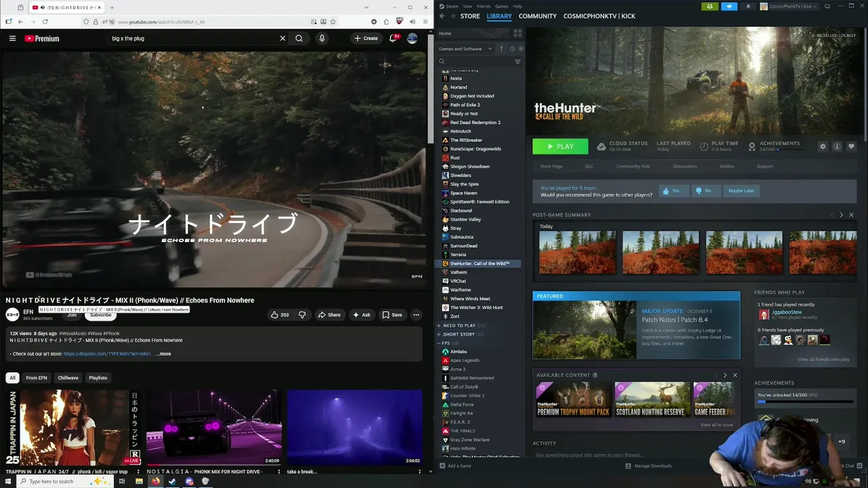Open more actions menu under video
The width and height of the screenshot is (868, 488).
tap(416, 314)
